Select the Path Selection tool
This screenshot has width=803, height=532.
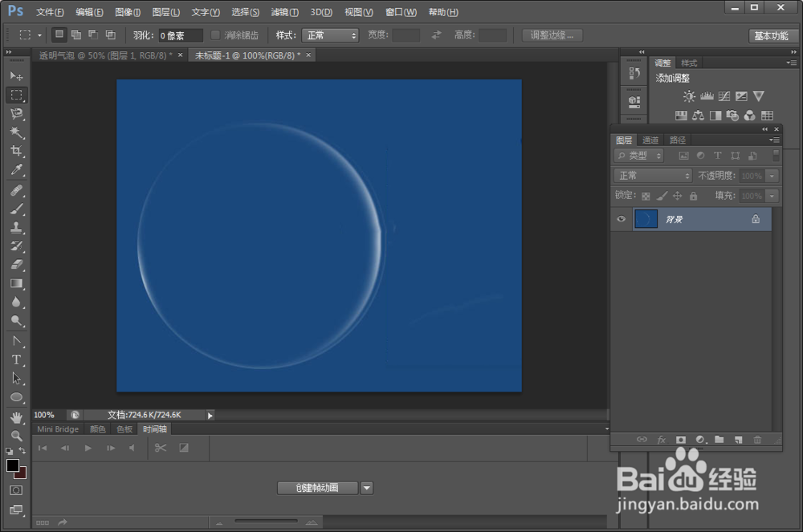(16, 379)
